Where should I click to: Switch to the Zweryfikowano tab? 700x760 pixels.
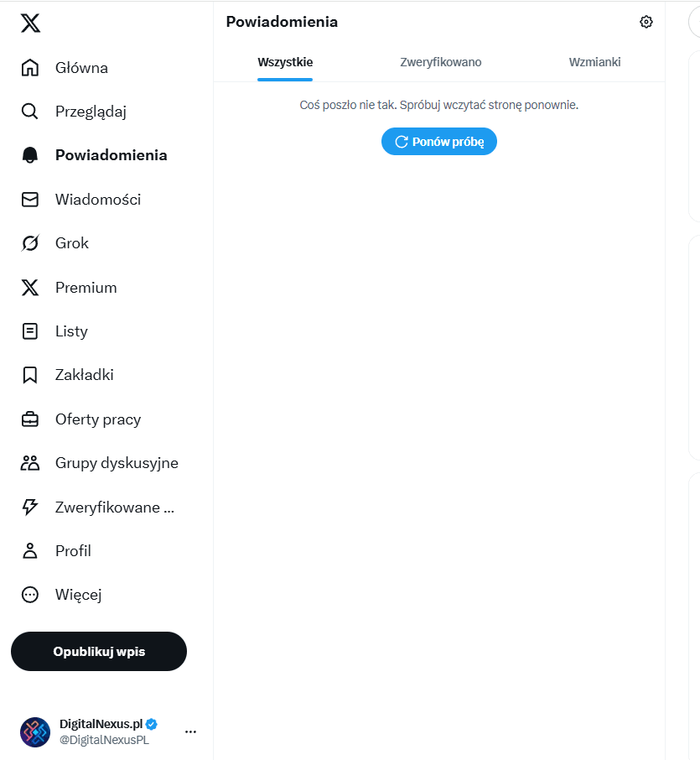click(x=440, y=62)
